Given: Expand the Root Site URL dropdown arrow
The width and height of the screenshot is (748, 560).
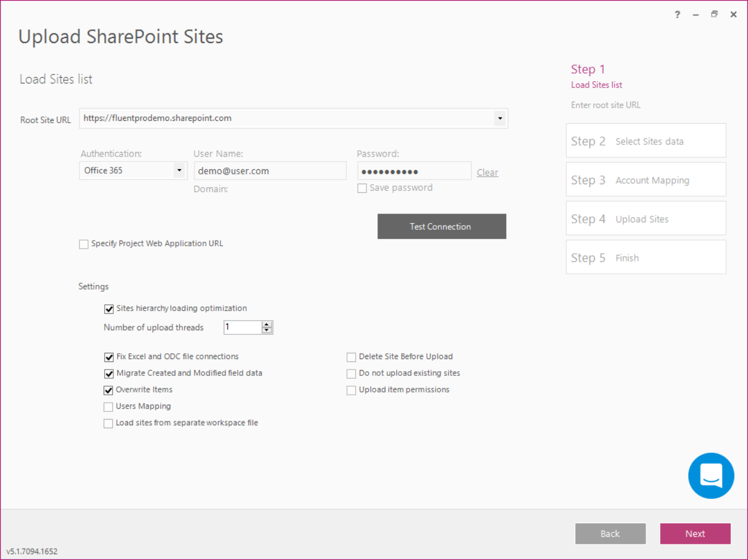Looking at the screenshot, I should (x=500, y=119).
